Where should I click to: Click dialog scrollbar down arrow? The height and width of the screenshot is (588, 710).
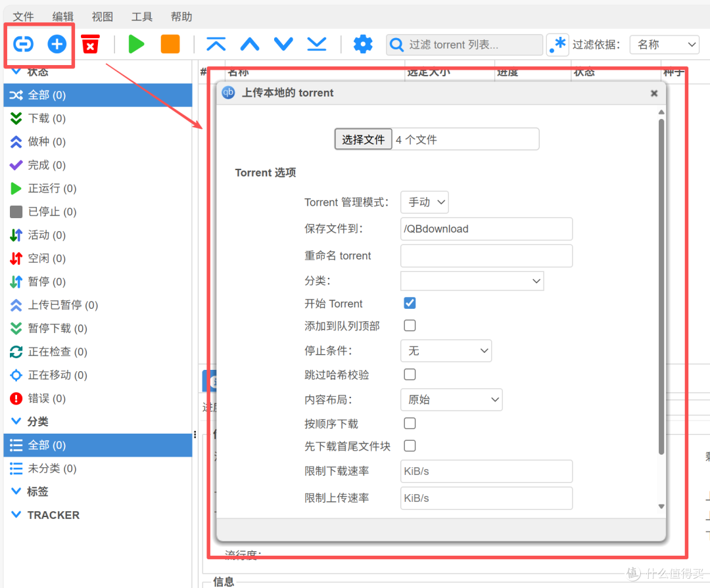(x=661, y=507)
